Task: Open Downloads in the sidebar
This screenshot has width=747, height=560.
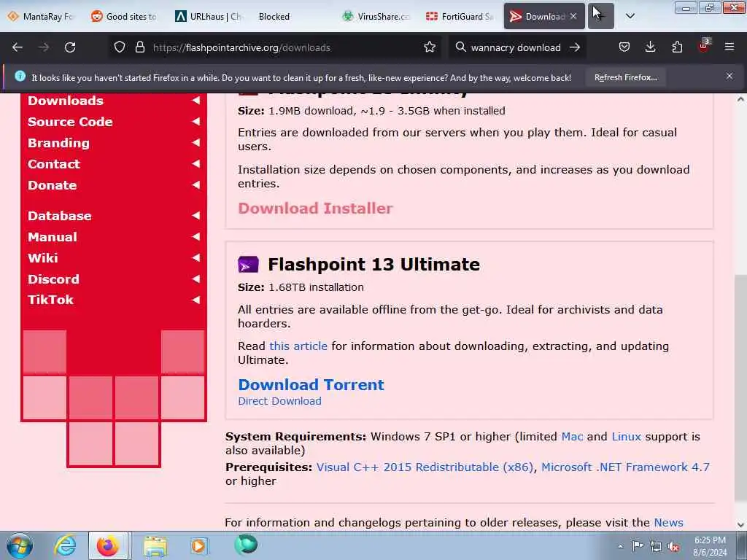Action: click(x=65, y=101)
